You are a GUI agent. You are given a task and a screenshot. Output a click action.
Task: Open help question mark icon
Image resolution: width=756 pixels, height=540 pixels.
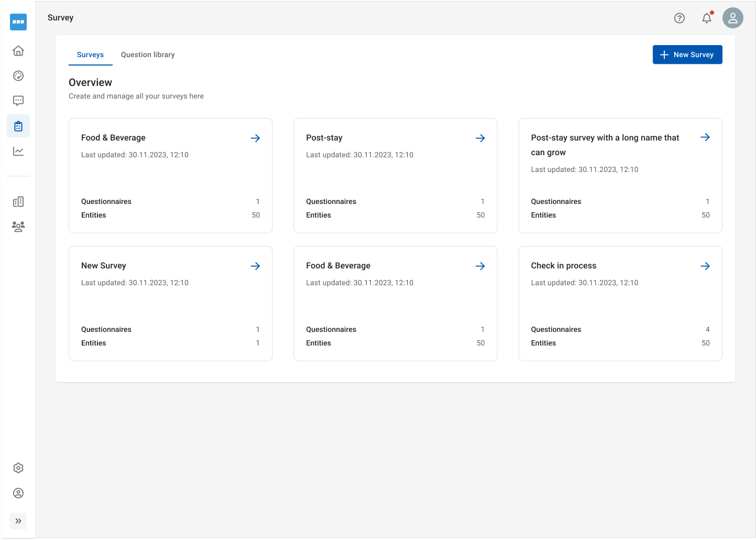click(680, 18)
